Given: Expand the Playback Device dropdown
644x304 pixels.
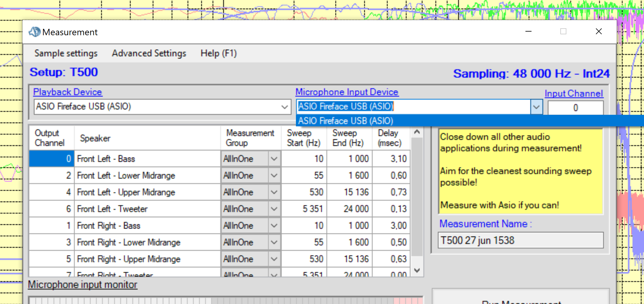Looking at the screenshot, I should click(284, 107).
